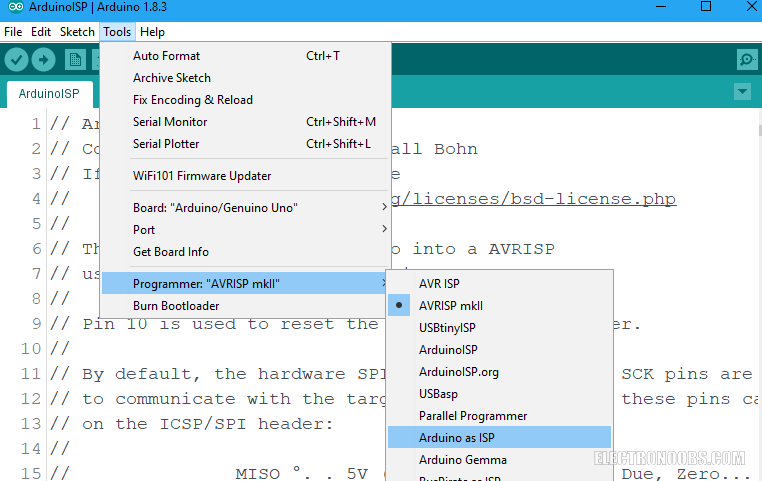Viewport: 762px width, 481px height.
Task: Select USBasp programmer option
Action: [x=499, y=394]
